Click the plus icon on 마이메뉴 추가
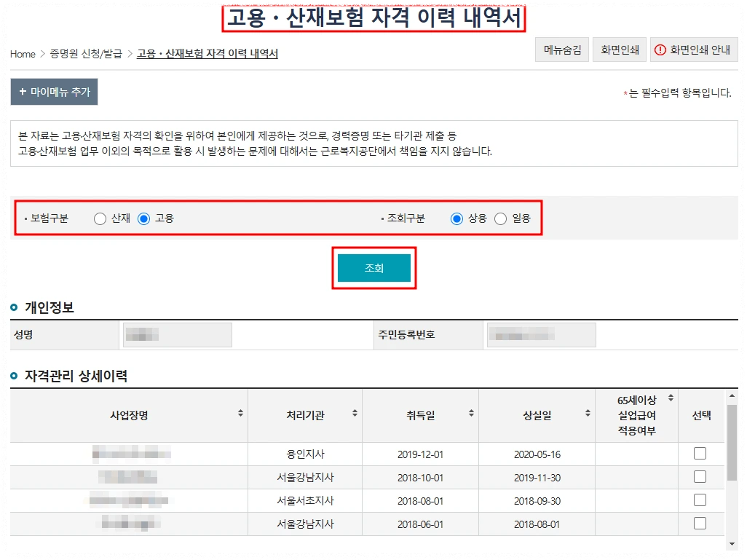 point(22,92)
